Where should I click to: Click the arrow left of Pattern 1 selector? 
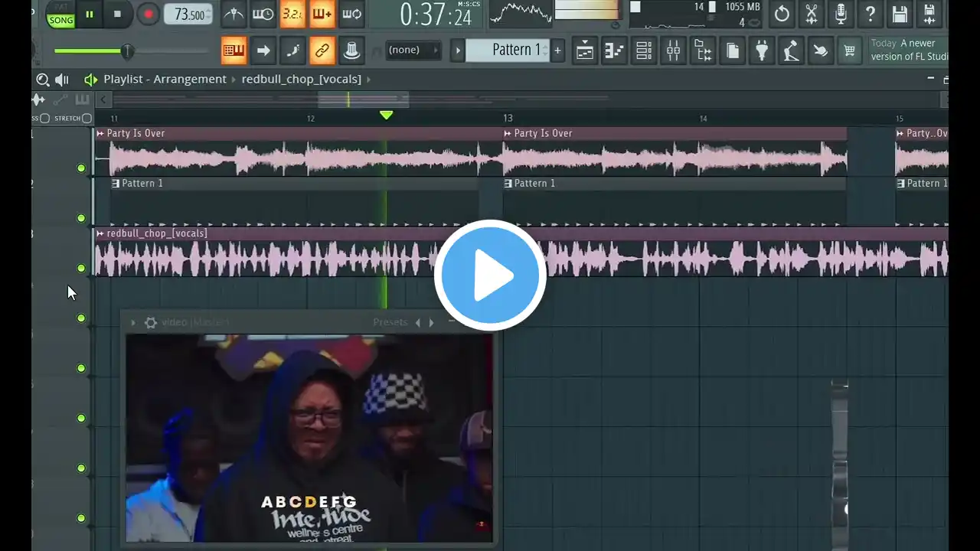(x=458, y=51)
